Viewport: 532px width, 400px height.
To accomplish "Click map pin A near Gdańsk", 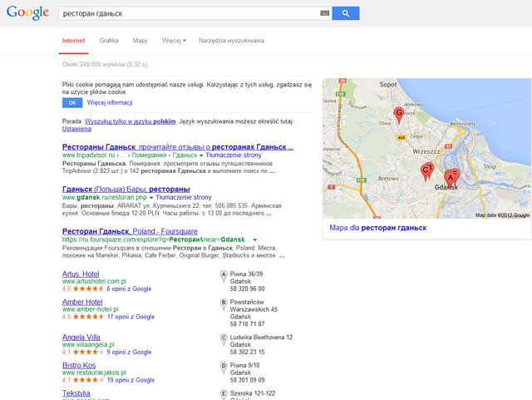I will coord(450,179).
